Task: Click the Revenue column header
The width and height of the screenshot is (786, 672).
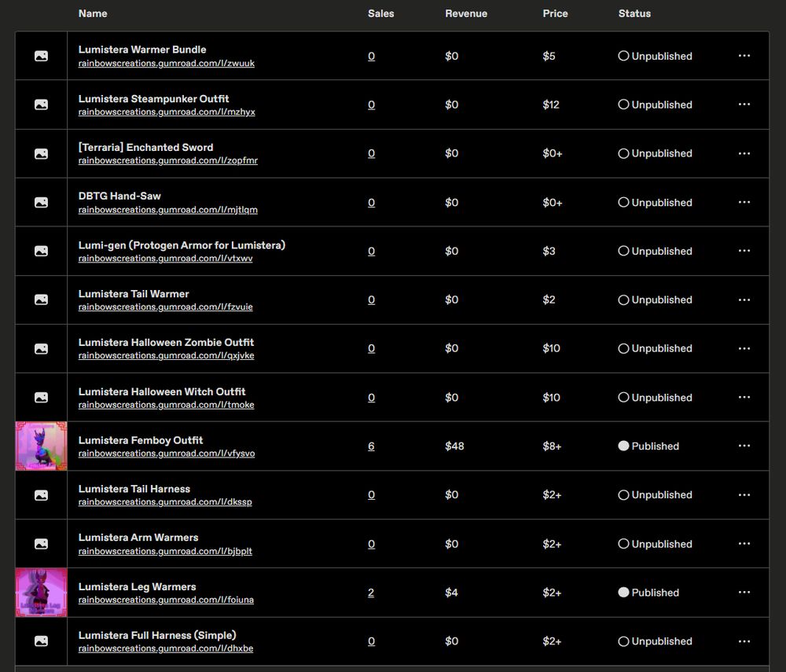Action: click(465, 13)
